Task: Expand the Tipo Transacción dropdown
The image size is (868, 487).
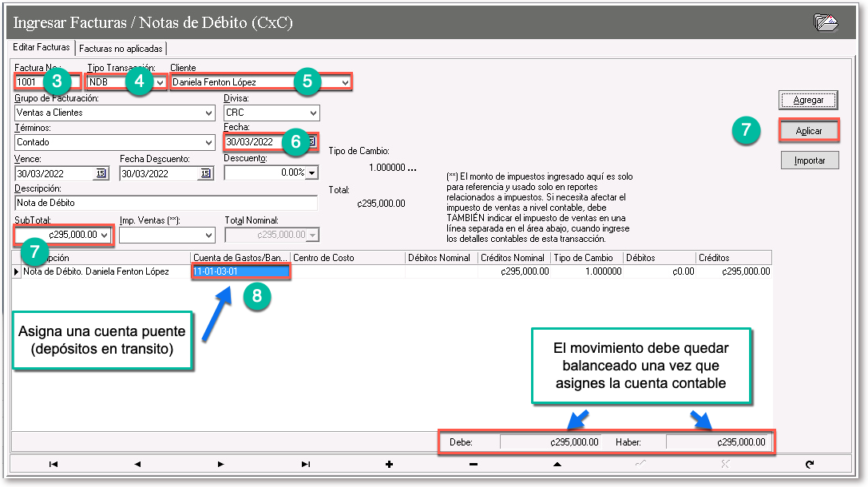Action: point(160,82)
